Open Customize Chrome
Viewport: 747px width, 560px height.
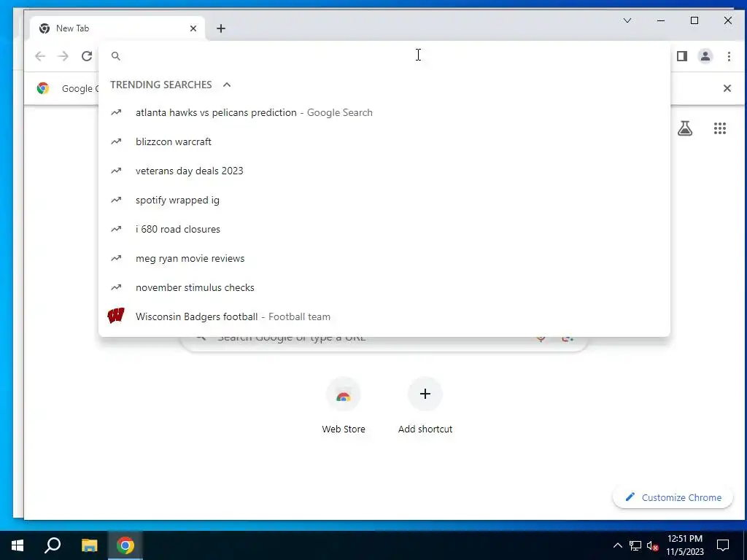point(673,497)
